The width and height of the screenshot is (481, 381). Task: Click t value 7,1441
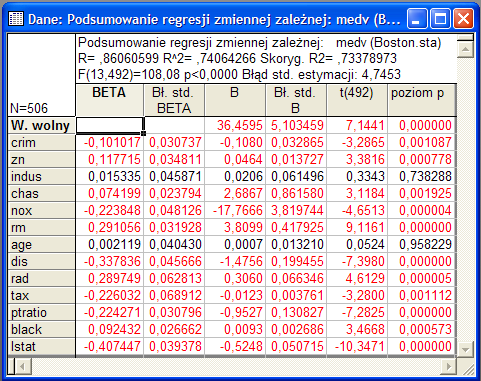pos(357,125)
